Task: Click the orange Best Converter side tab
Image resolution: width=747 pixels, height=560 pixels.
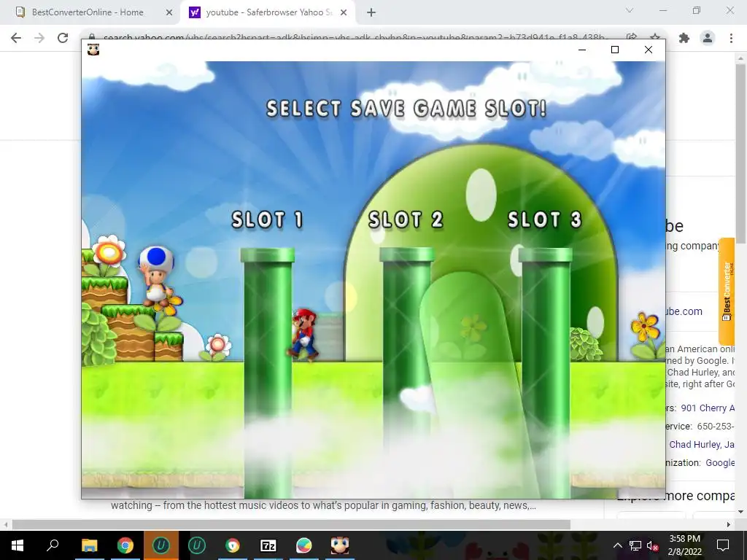Action: (x=727, y=291)
